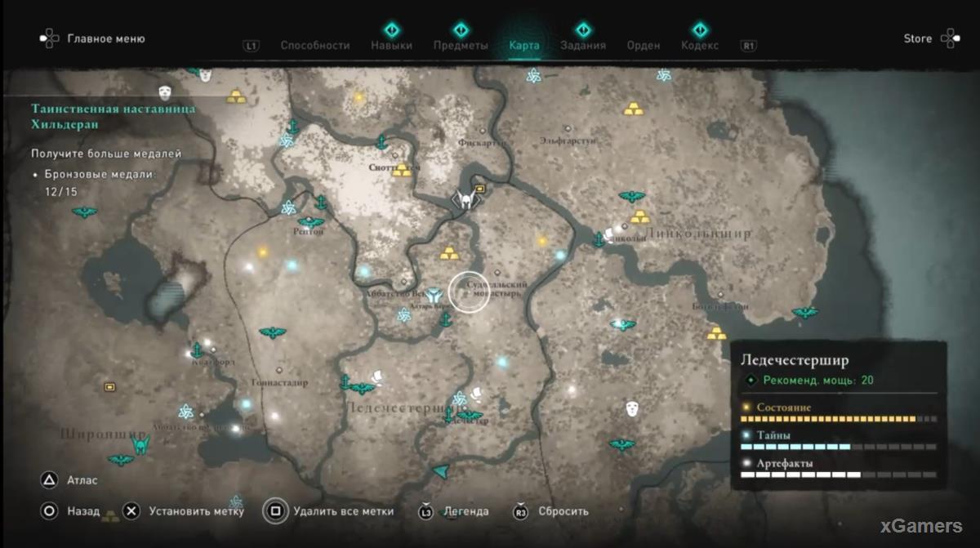
Task: Open the Предметы tab
Action: click(x=461, y=46)
